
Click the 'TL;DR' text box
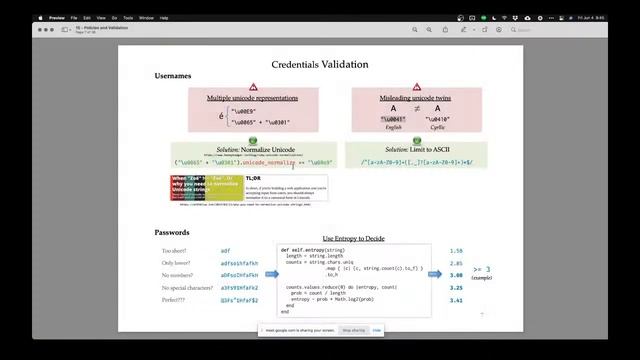coord(286,188)
